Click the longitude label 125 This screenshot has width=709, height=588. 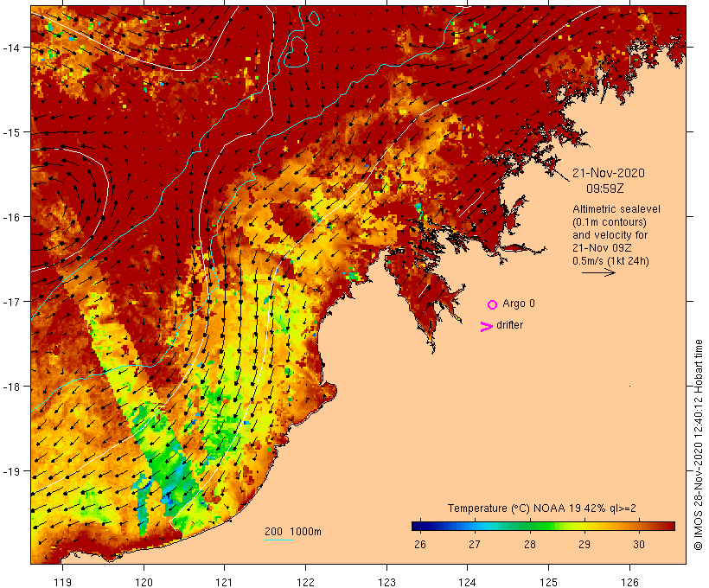pos(548,582)
